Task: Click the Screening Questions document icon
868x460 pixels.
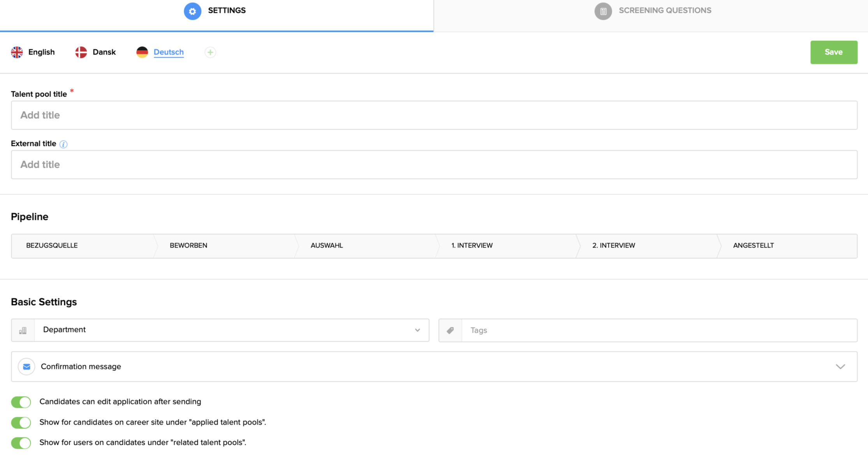Action: pos(603,11)
